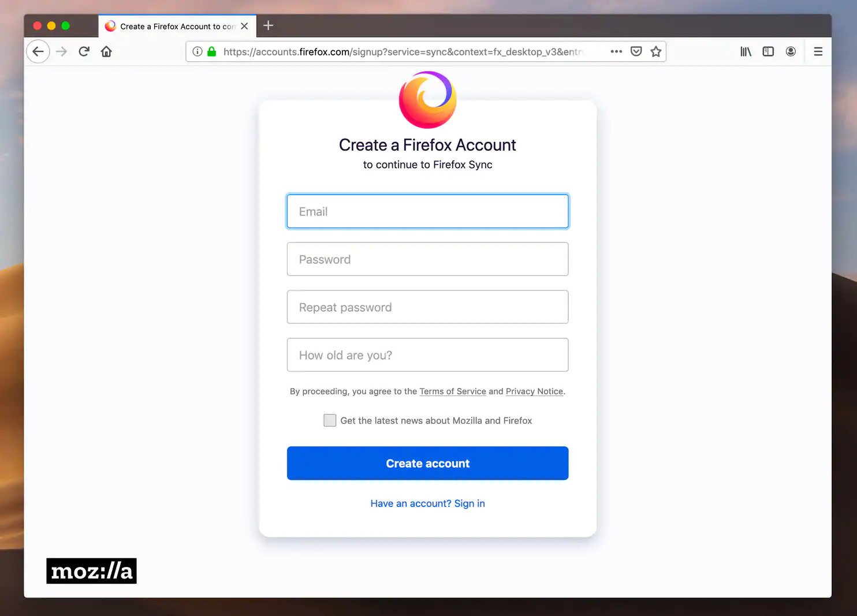Save page to Pocket icon
Viewport: 857px width, 616px height.
tap(636, 51)
